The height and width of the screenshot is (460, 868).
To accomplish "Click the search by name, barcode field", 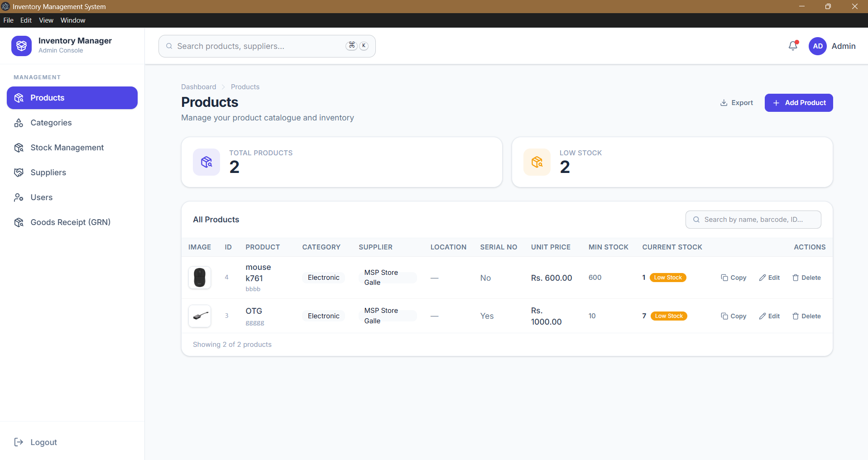I will 753,220.
